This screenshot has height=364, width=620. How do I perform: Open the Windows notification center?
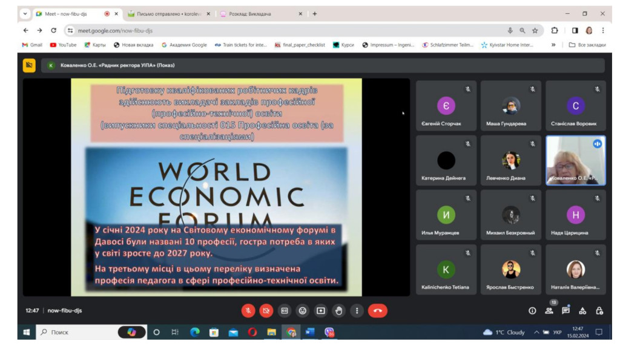[599, 333]
